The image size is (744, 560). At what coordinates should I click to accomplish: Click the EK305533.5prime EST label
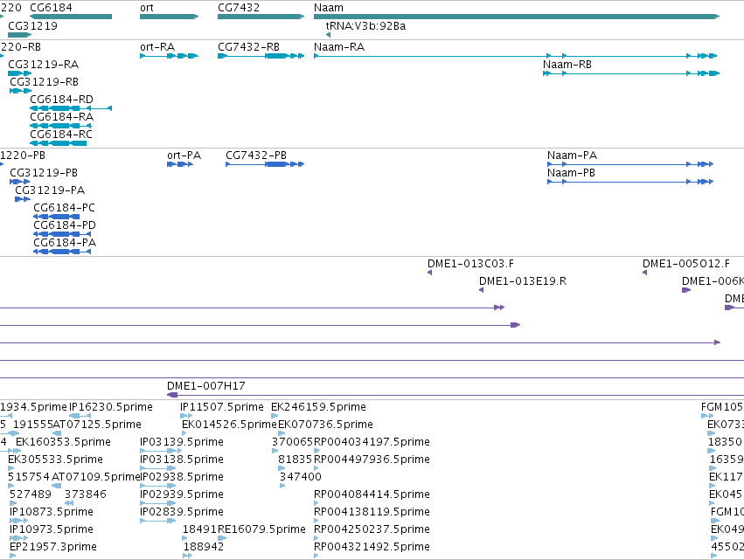(x=55, y=460)
